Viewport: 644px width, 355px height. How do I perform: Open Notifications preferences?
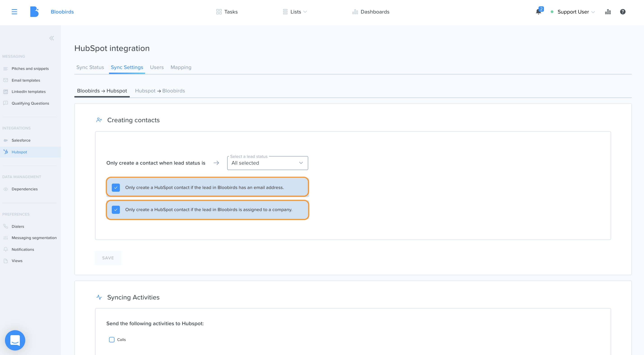[23, 249]
